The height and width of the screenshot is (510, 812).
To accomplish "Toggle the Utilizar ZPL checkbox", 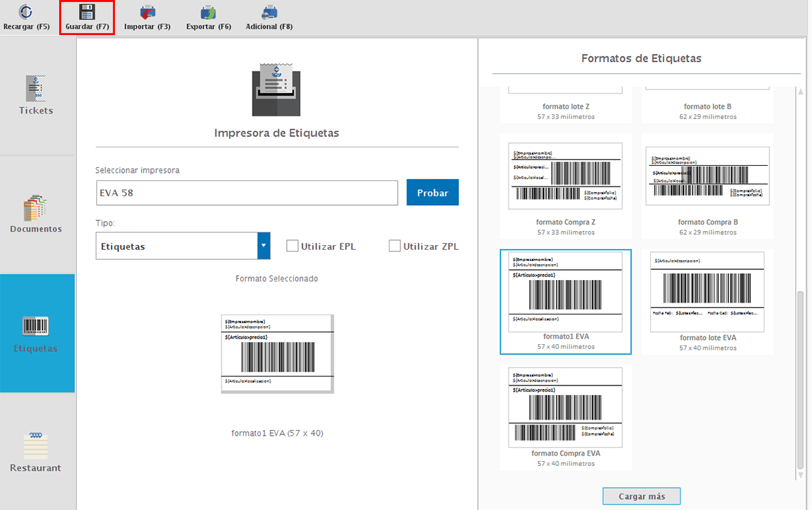I will (394, 246).
